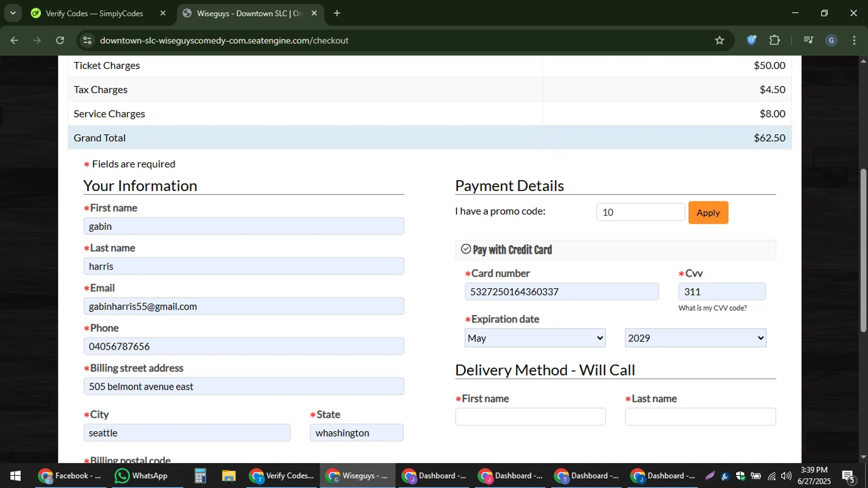Image resolution: width=868 pixels, height=488 pixels.
Task: Close the Wiseguys Downtown SLC tab
Action: (314, 13)
